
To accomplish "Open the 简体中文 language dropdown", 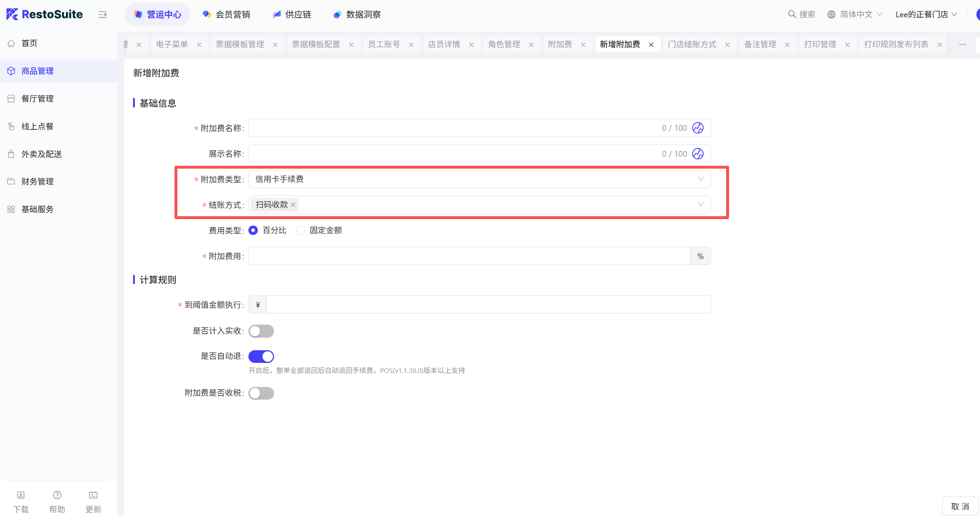I will 855,14.
